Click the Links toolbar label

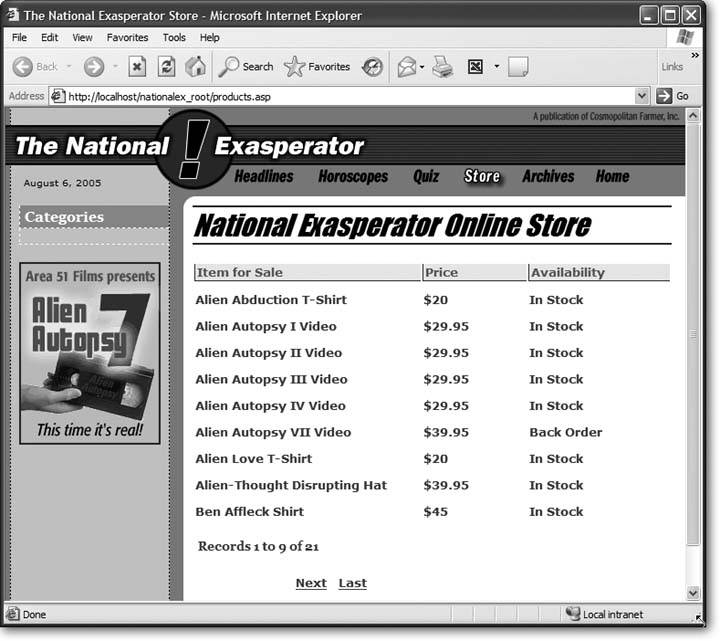click(x=672, y=67)
